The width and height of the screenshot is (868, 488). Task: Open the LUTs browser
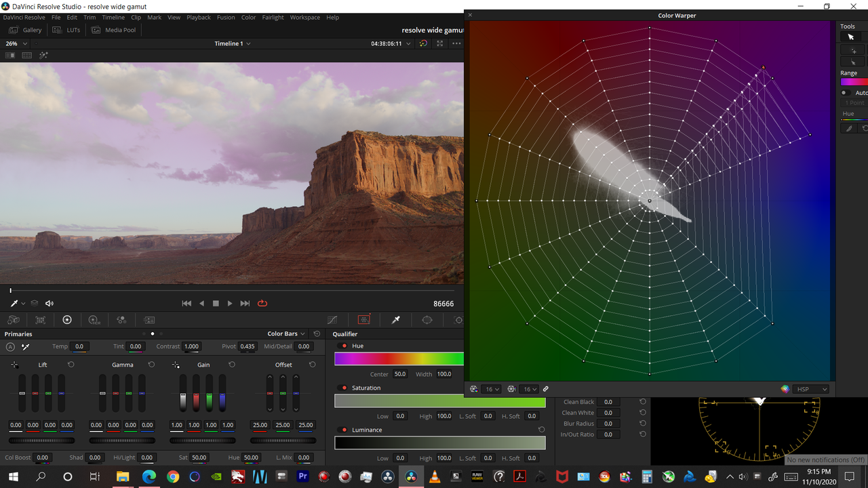pos(66,30)
